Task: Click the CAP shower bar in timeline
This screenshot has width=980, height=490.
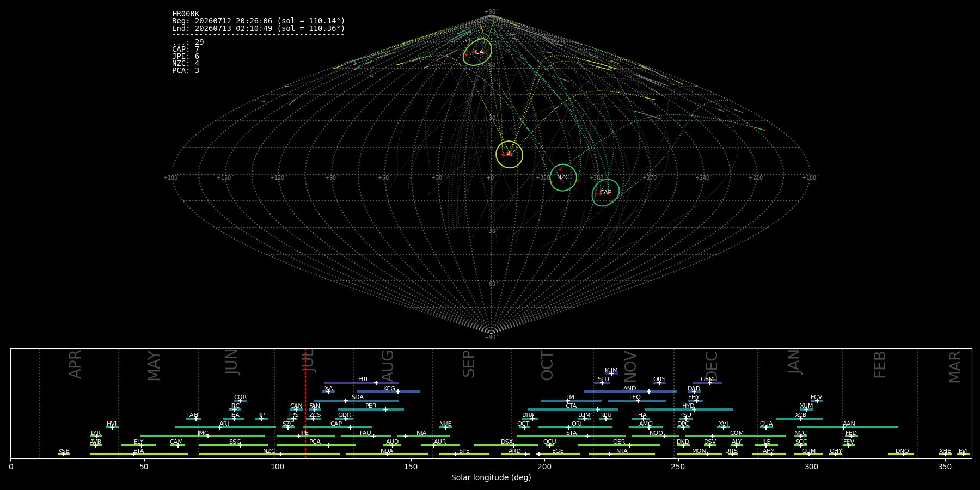Action: [338, 427]
